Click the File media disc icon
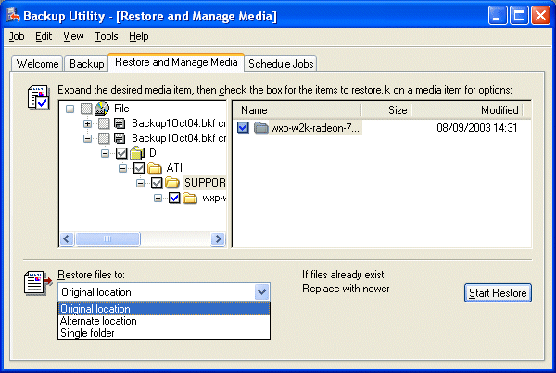The height and width of the screenshot is (373, 556). (102, 108)
